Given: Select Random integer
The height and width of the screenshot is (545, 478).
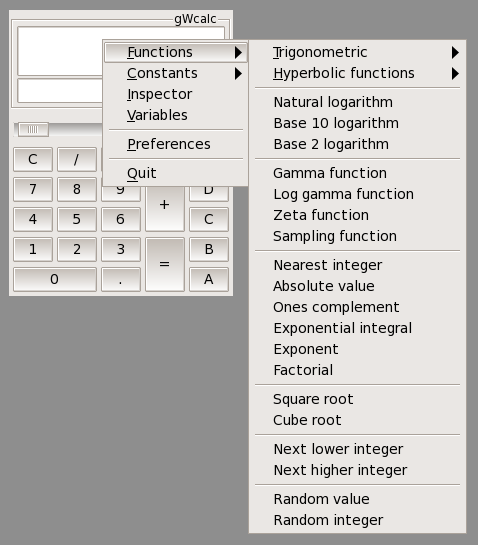Looking at the screenshot, I should click(x=357, y=520).
